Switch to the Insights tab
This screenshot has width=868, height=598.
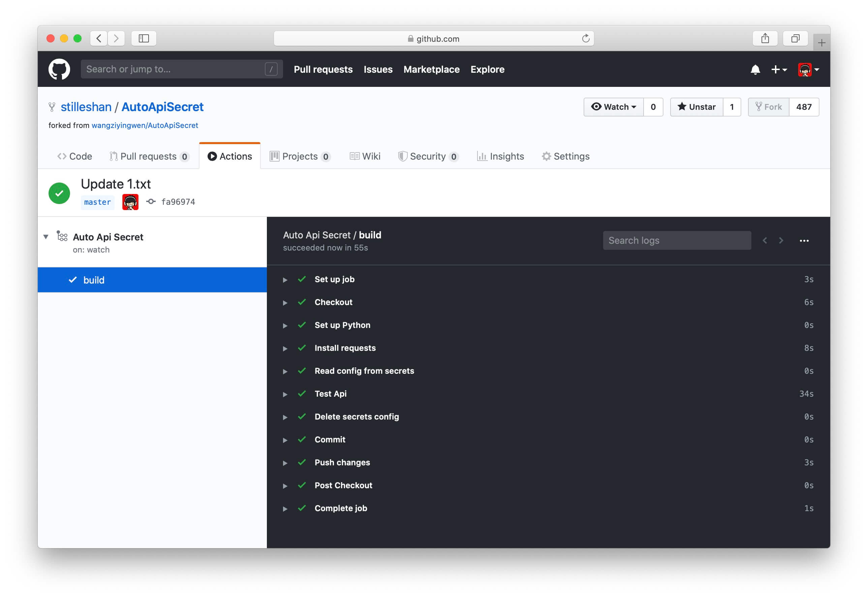(x=500, y=156)
